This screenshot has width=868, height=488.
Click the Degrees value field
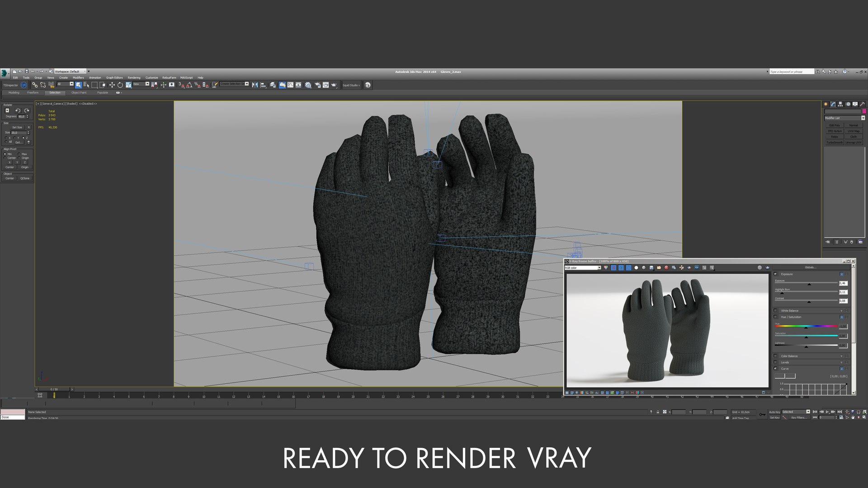coord(22,117)
